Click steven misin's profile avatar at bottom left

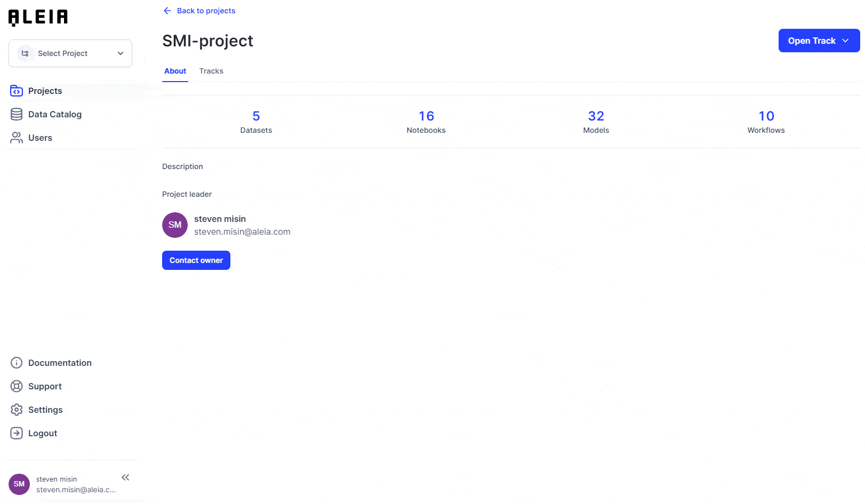point(19,484)
